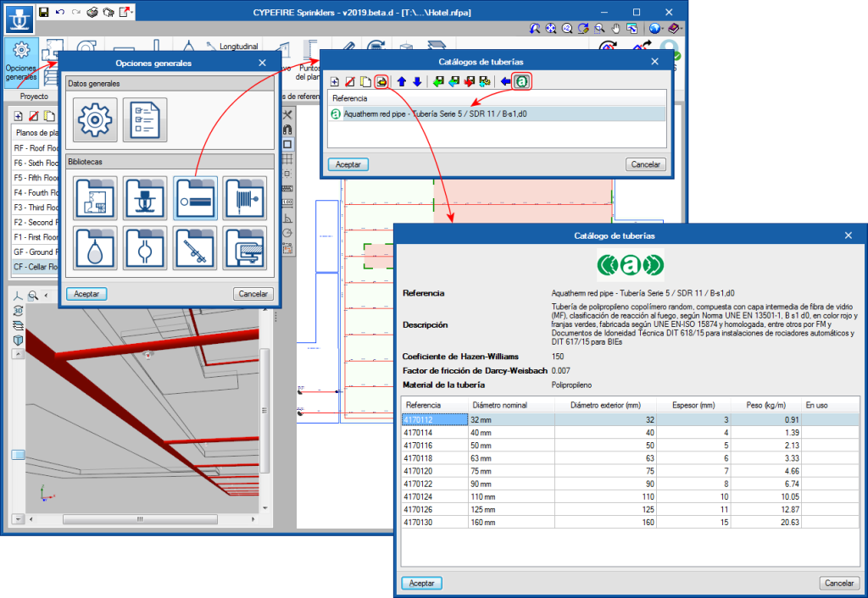
Task: Open the water drop library folder
Action: click(95, 248)
